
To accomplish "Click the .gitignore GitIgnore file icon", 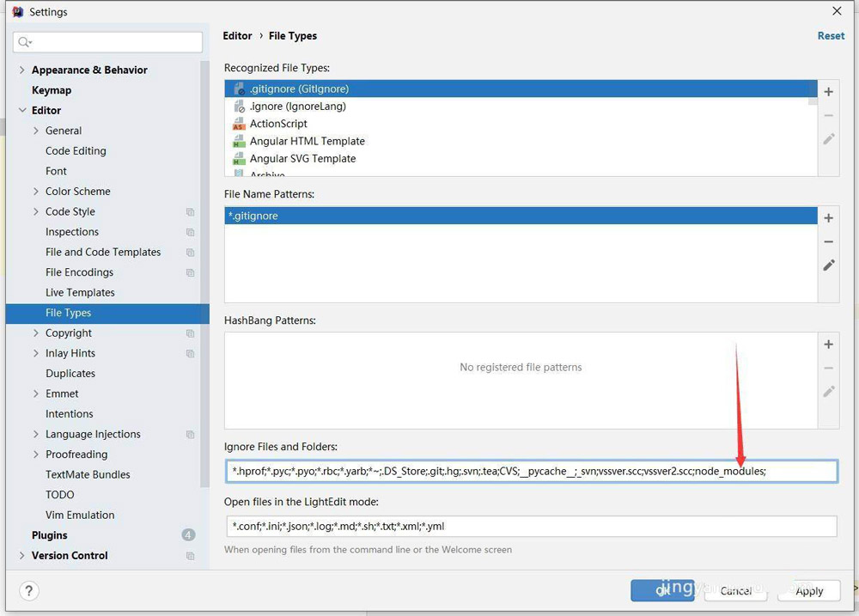I will point(238,88).
